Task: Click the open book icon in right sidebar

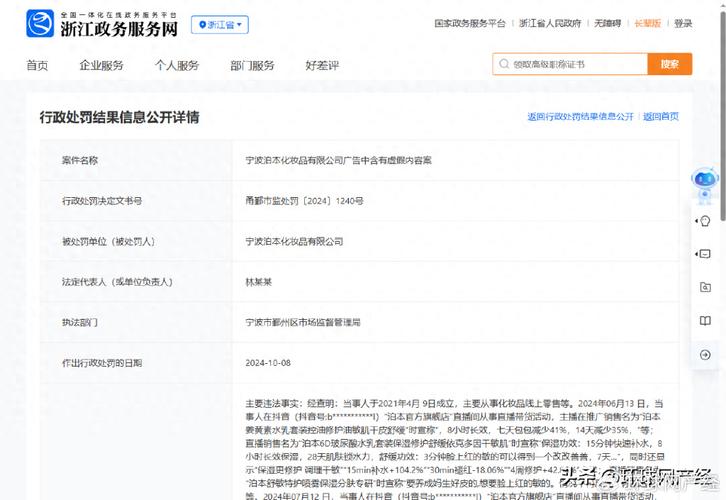Action: coord(705,321)
